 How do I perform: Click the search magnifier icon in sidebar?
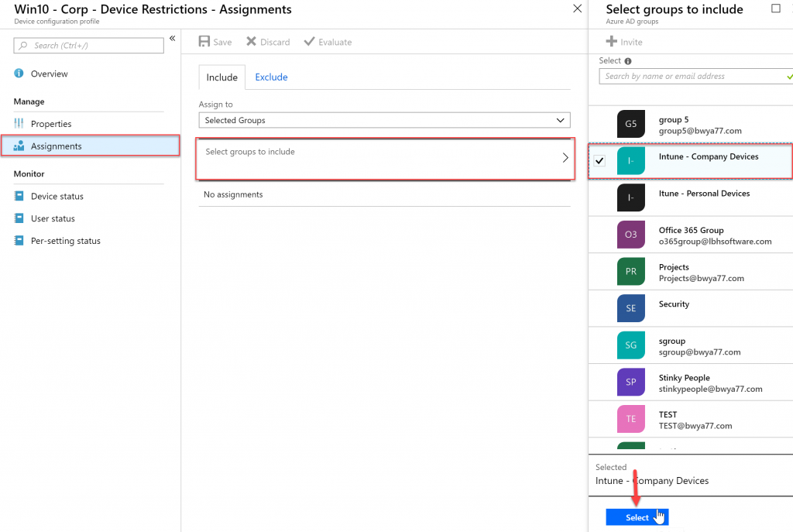[x=22, y=46]
